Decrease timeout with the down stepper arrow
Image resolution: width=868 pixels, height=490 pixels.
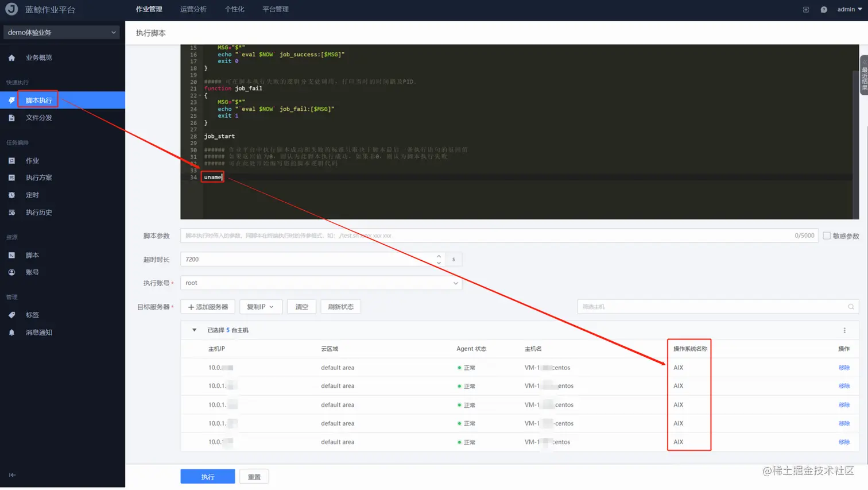(x=439, y=263)
